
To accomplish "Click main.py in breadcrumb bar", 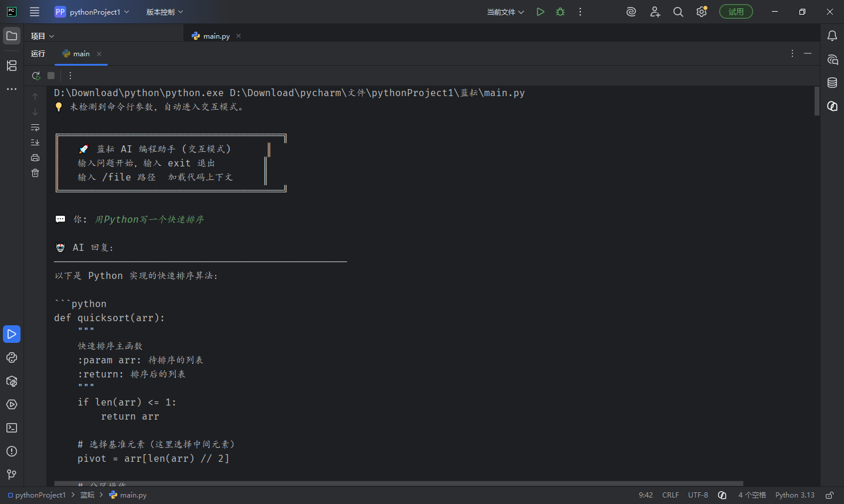I will (128, 495).
